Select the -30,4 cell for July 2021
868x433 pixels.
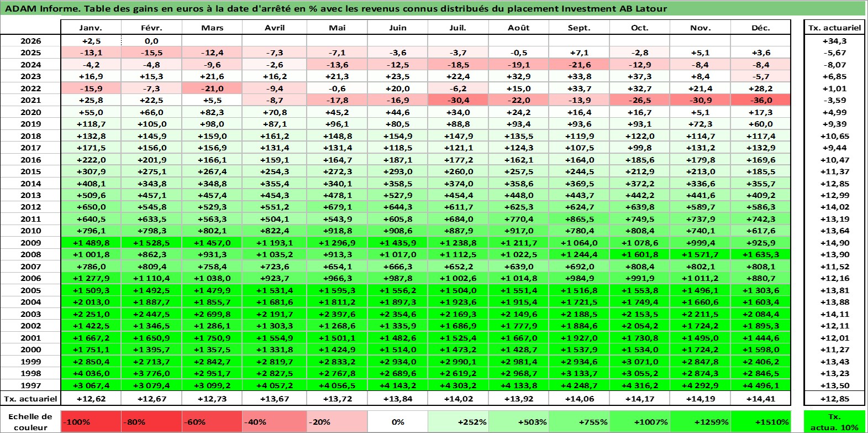click(458, 100)
